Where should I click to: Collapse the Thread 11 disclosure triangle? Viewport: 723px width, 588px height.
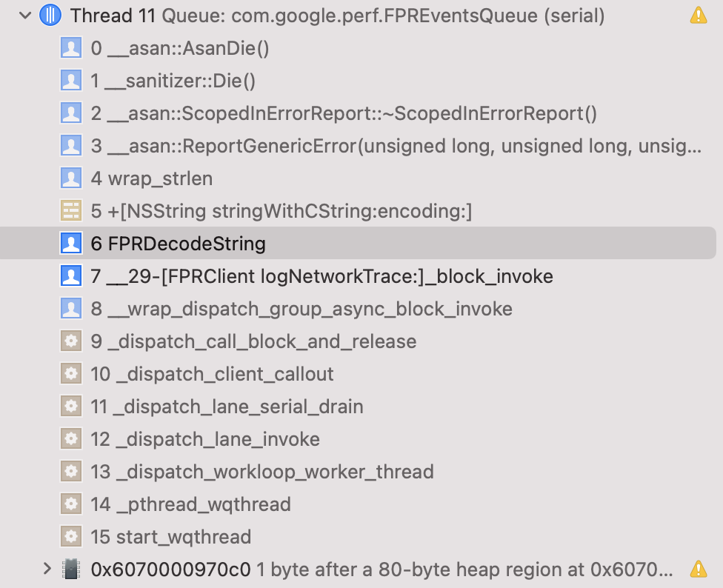26,15
